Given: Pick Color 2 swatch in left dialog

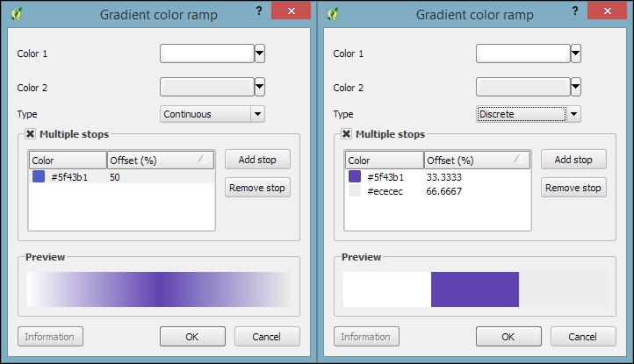Looking at the screenshot, I should coord(207,87).
